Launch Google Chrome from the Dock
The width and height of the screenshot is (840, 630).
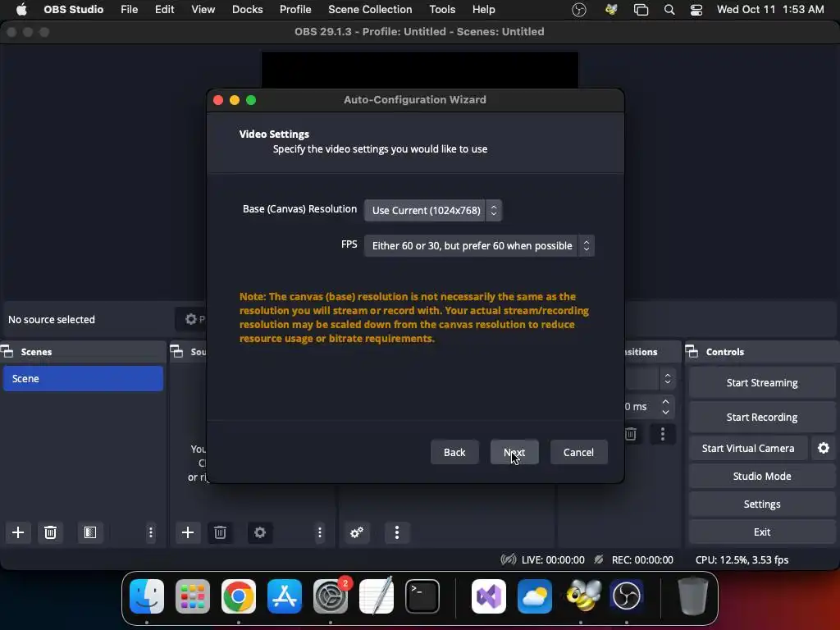pos(239,596)
